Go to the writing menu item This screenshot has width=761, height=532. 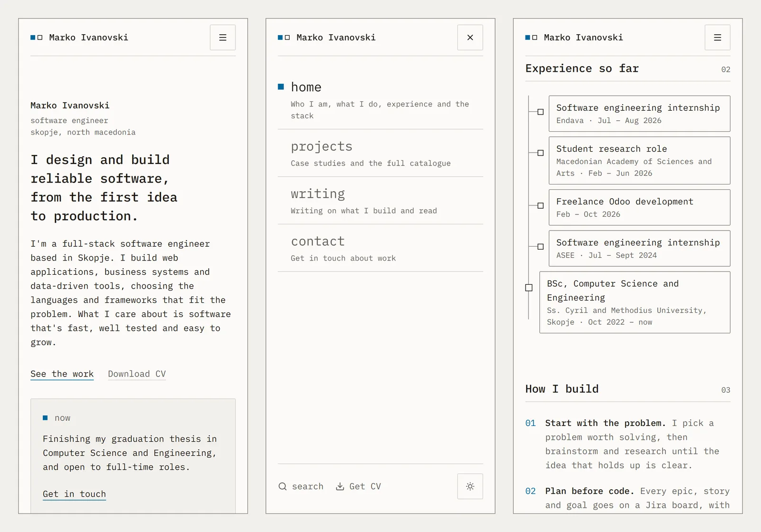pyautogui.click(x=380, y=201)
